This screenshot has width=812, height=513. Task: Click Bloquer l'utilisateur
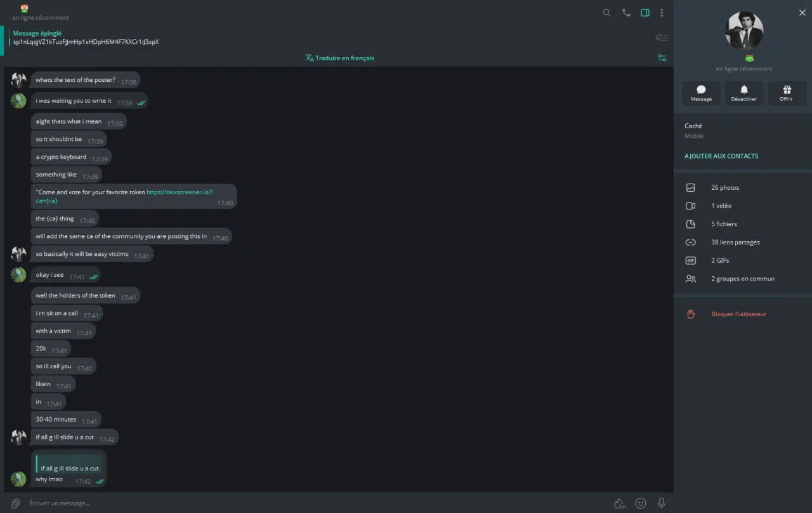tap(738, 314)
